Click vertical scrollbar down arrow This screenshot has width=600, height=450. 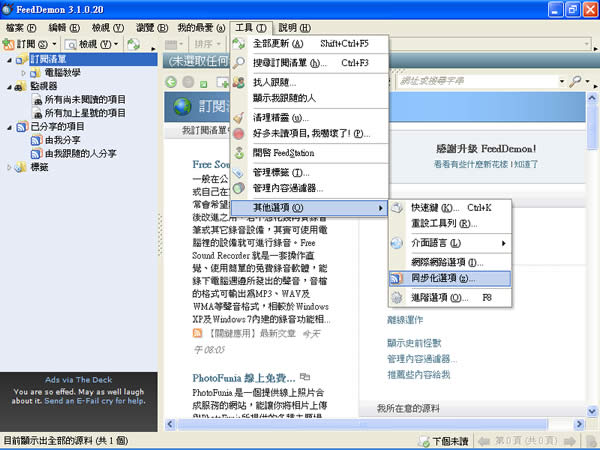pyautogui.click(x=592, y=411)
